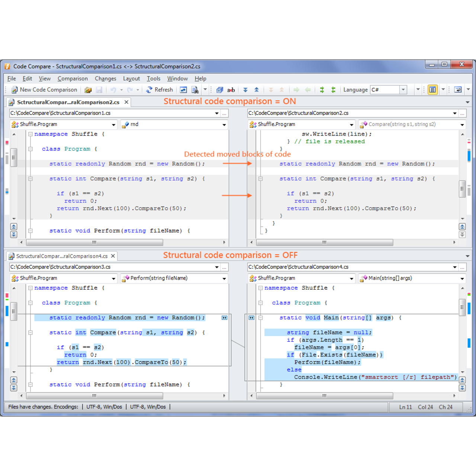Collapse 'static void Main' in bottom right pane

261,318
